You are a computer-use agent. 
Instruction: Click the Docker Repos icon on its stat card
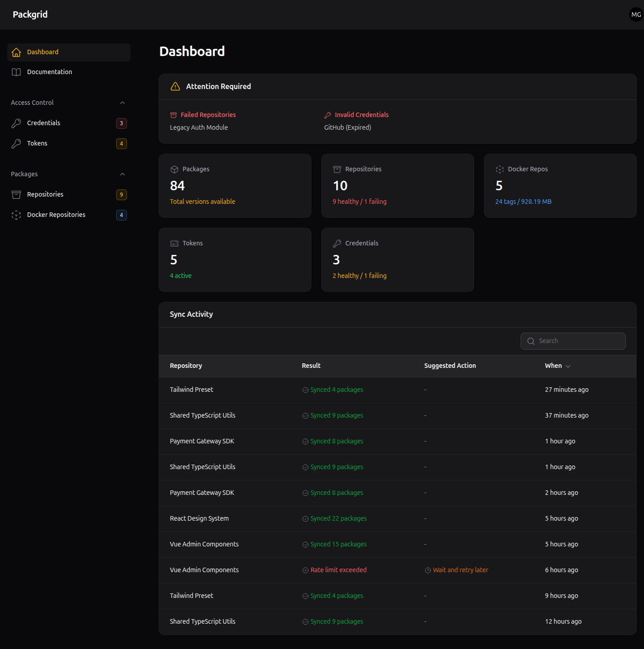coord(499,169)
